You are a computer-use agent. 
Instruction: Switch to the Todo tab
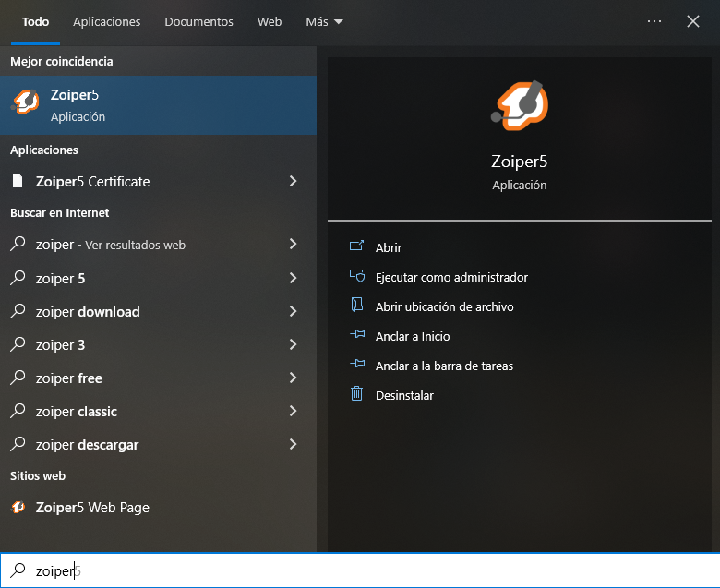35,21
